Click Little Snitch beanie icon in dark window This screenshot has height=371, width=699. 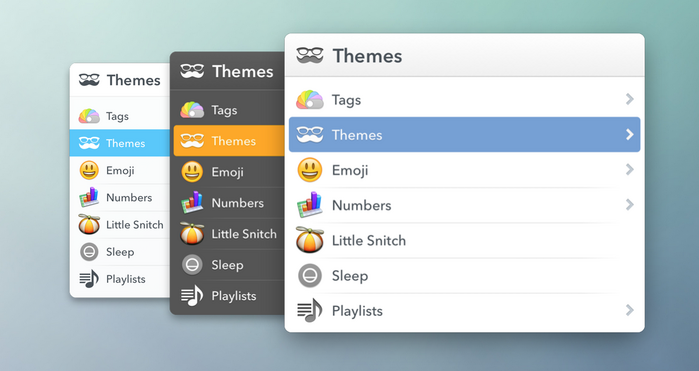point(192,234)
